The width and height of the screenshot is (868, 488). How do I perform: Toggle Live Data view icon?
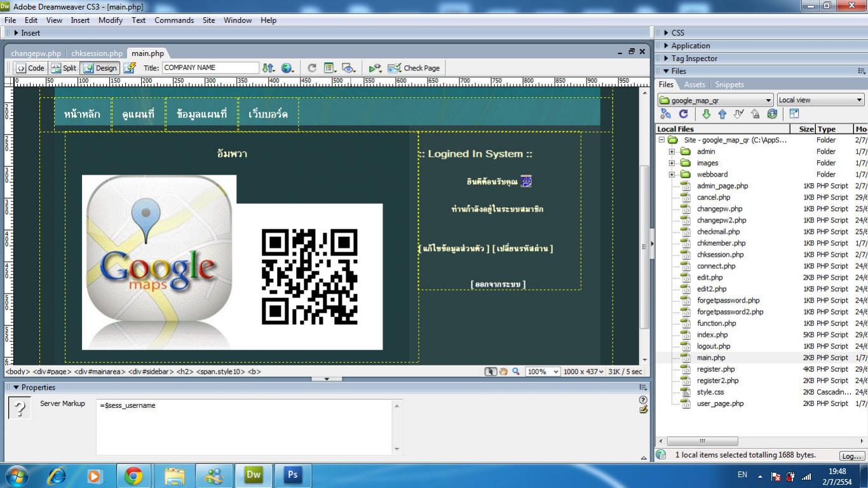[x=130, y=68]
